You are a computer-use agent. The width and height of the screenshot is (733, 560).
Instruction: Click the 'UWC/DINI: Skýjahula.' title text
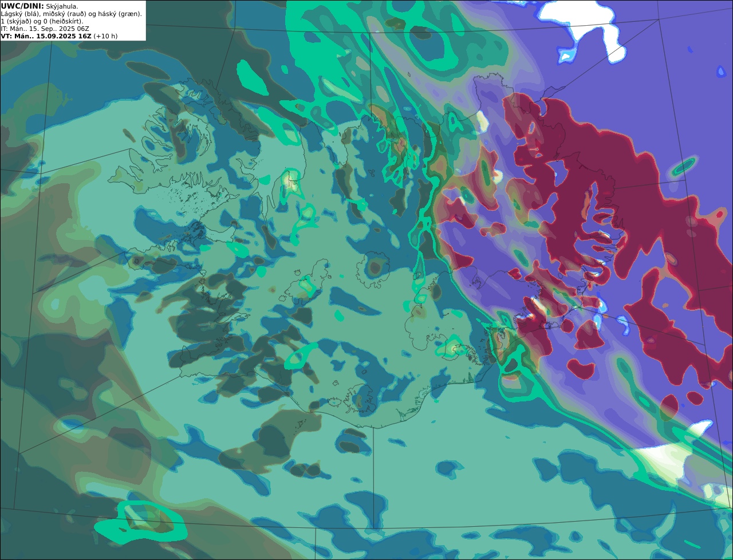pyautogui.click(x=40, y=6)
